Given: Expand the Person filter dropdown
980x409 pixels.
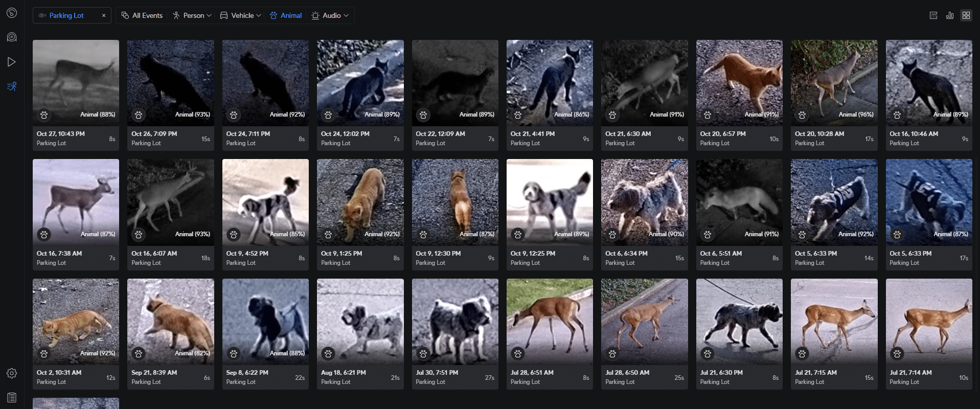Looking at the screenshot, I should 192,16.
